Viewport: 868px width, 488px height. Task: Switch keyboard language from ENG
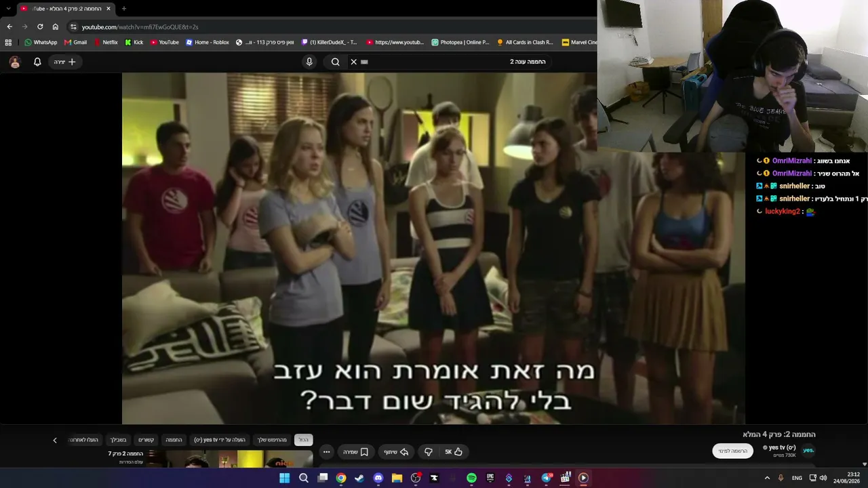(x=797, y=478)
